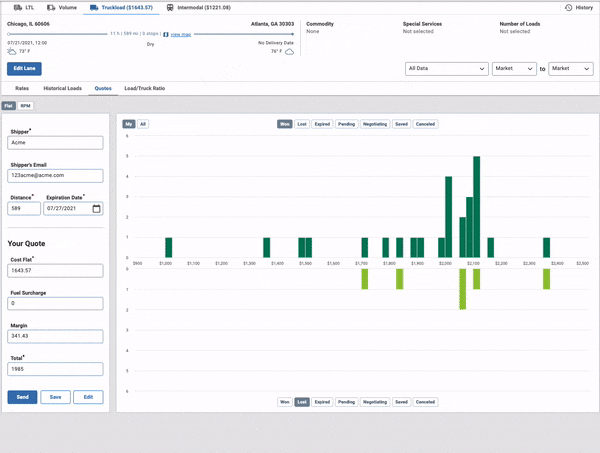Open the Load/Truck Ratio tab

pos(145,88)
